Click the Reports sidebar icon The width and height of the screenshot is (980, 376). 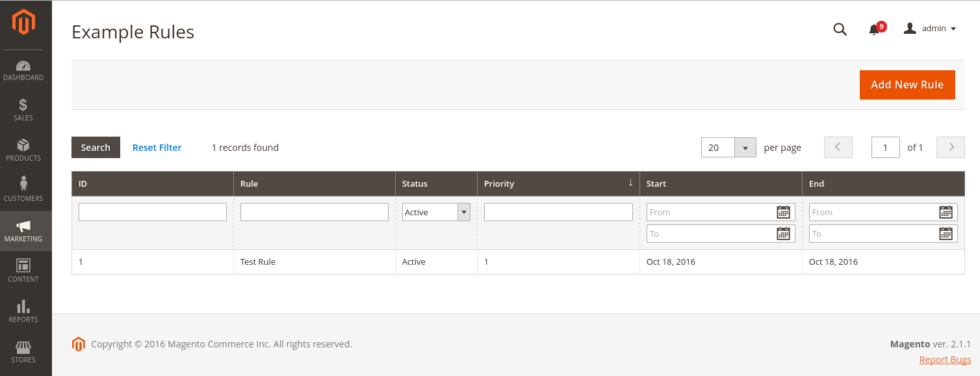click(x=23, y=311)
